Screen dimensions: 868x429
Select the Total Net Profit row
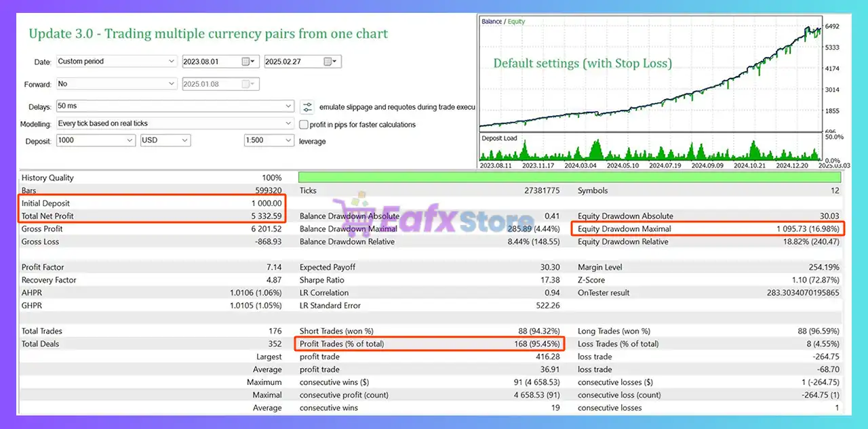153,216
